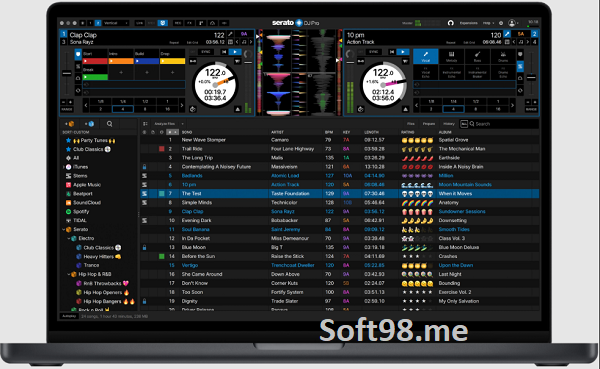Click the RANGE button on left deck
The width and height of the screenshot is (600, 369).
click(x=67, y=109)
